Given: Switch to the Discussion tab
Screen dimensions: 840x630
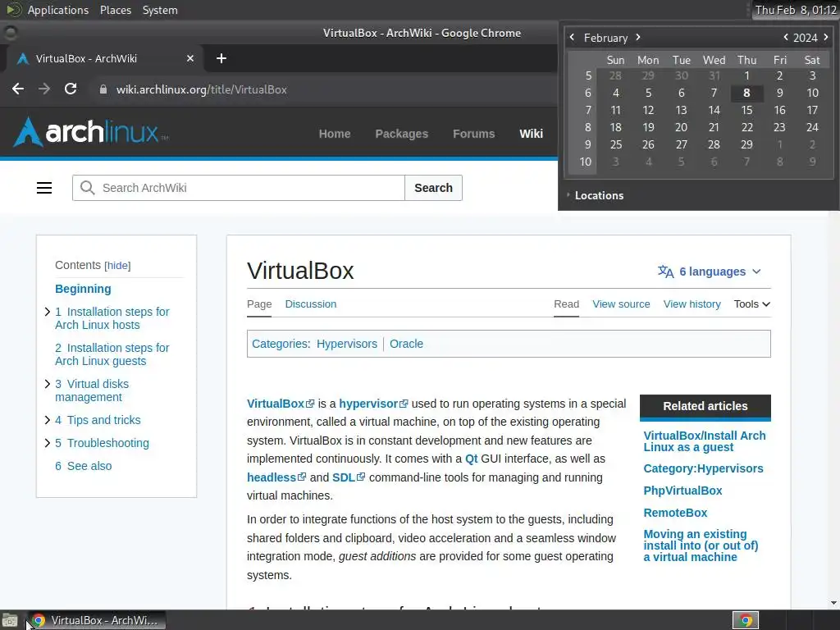Looking at the screenshot, I should click(311, 304).
